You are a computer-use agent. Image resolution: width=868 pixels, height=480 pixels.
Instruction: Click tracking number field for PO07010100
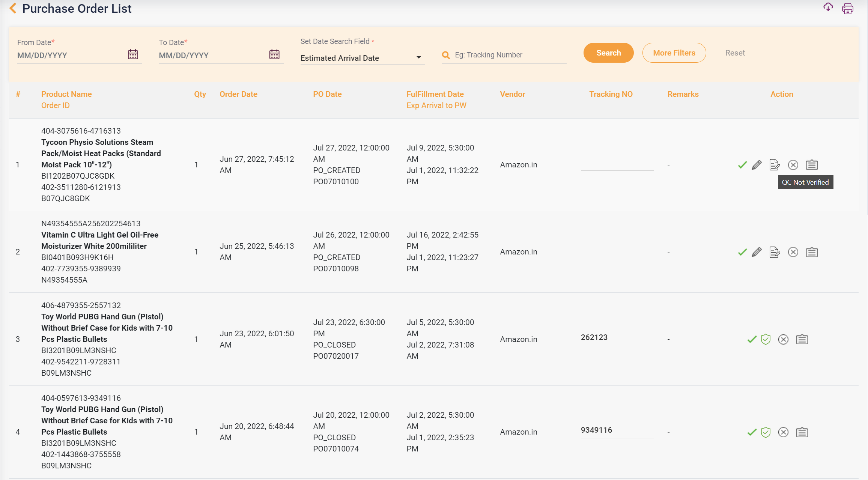click(x=617, y=164)
